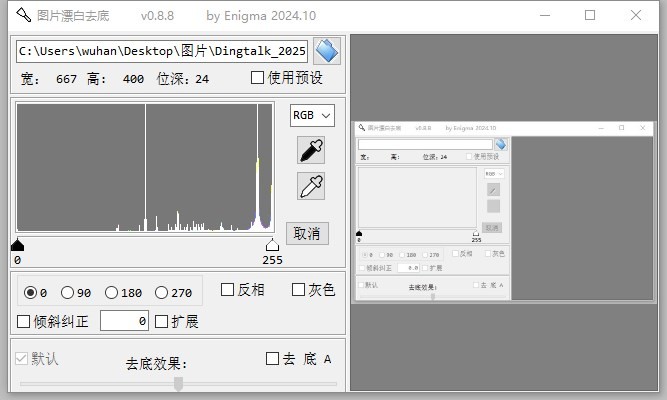Enable the 去 底 A checkbox
Screen dimensions: 667x400
(x=272, y=359)
